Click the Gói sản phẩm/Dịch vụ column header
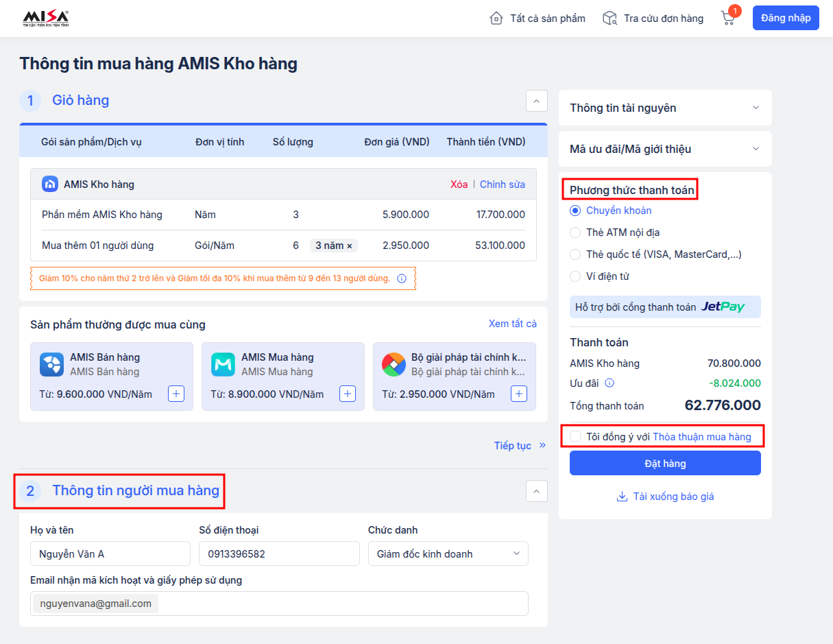 tap(91, 142)
